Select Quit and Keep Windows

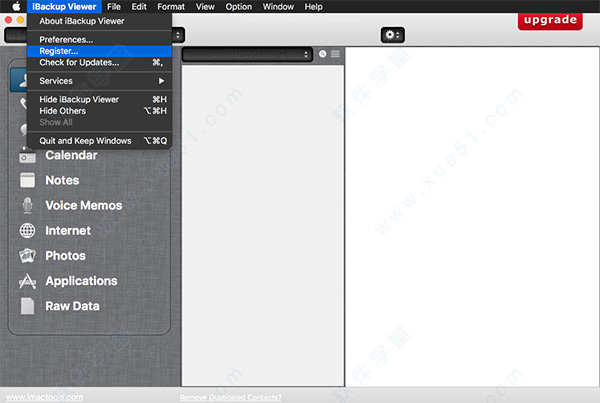[99, 141]
